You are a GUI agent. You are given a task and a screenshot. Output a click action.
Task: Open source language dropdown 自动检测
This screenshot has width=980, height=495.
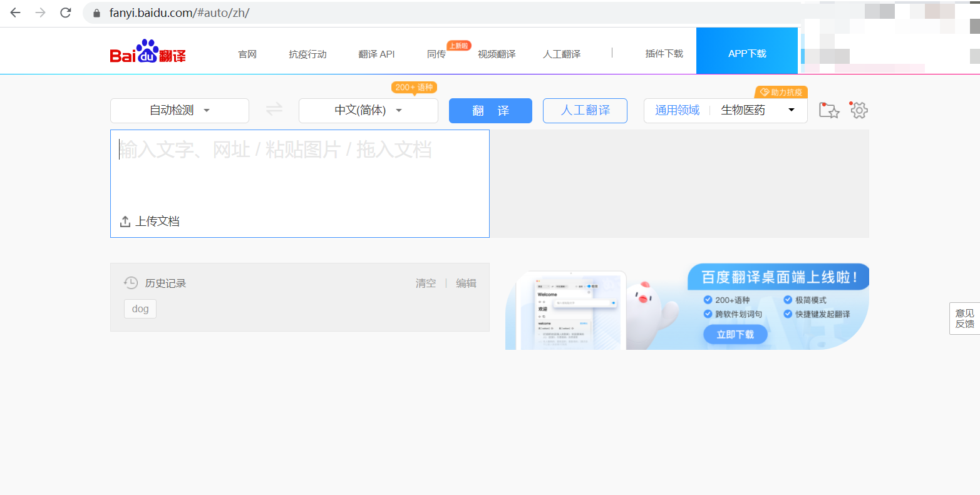180,111
